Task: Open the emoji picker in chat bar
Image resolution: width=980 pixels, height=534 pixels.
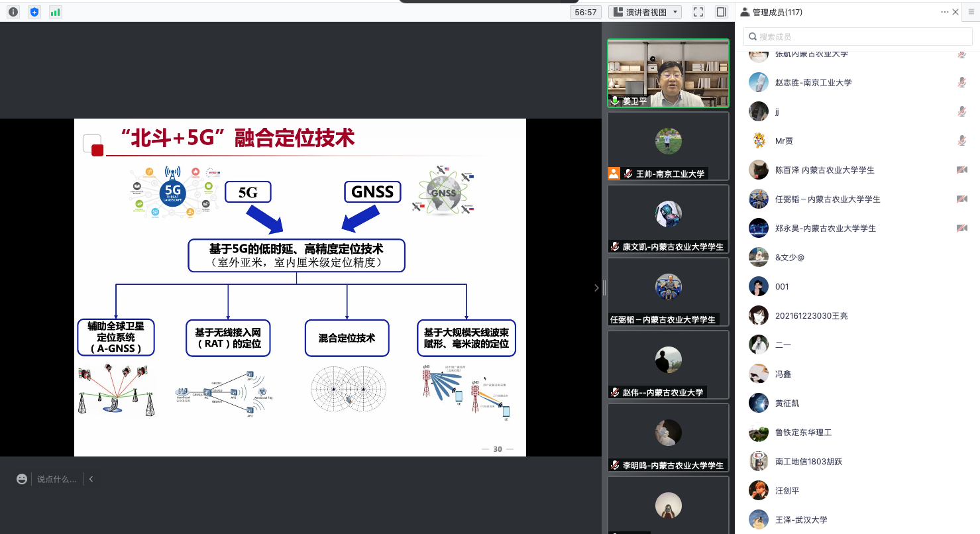Action: (x=23, y=479)
